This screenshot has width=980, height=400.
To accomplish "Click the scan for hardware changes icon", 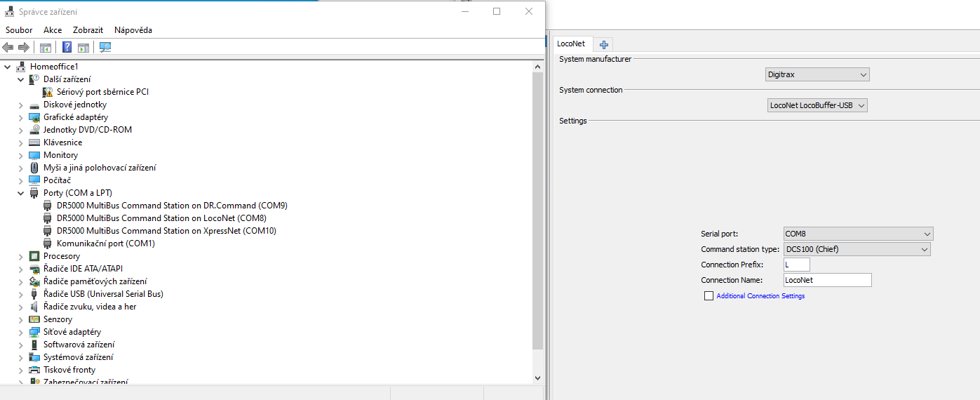I will tap(105, 47).
